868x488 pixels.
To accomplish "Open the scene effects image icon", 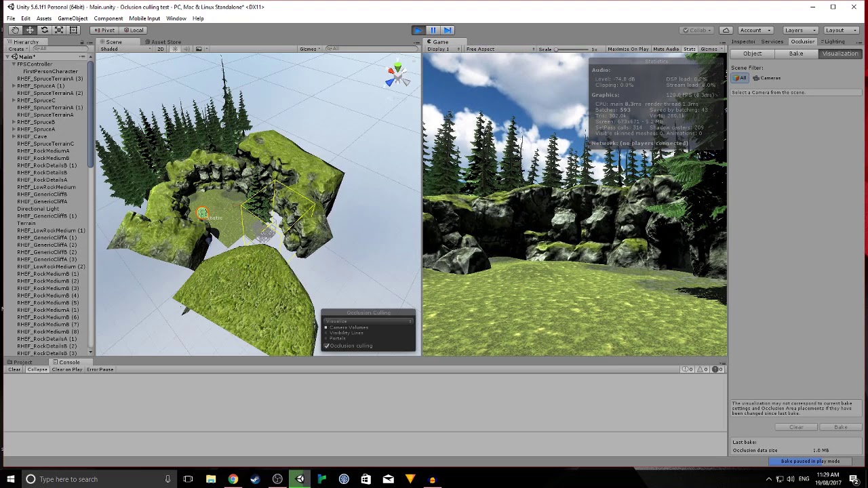I will 199,49.
